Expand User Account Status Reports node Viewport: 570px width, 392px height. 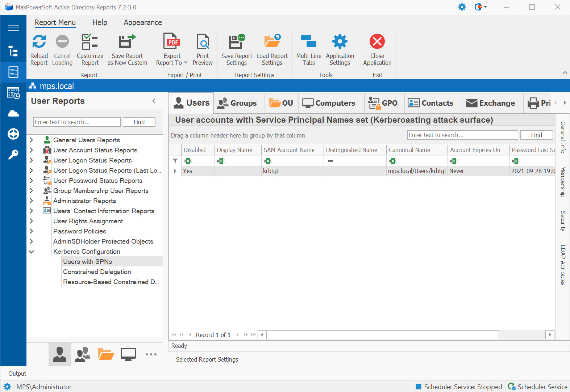[x=32, y=150]
